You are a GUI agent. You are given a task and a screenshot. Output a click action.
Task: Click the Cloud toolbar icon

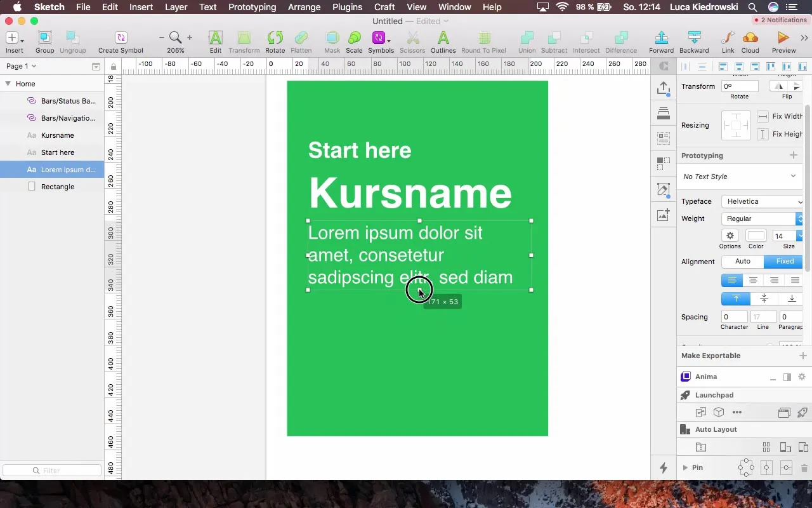coord(750,38)
